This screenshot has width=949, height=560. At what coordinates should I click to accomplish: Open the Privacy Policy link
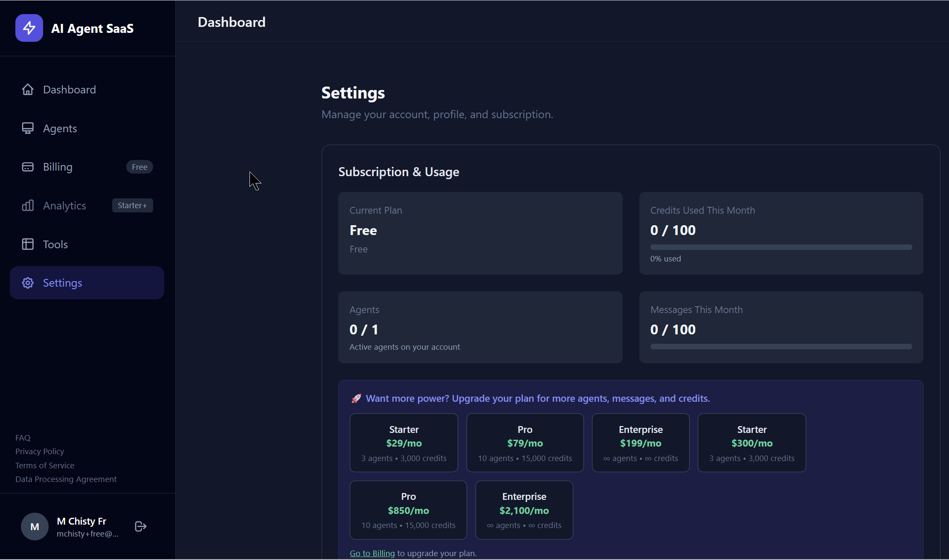[39, 451]
